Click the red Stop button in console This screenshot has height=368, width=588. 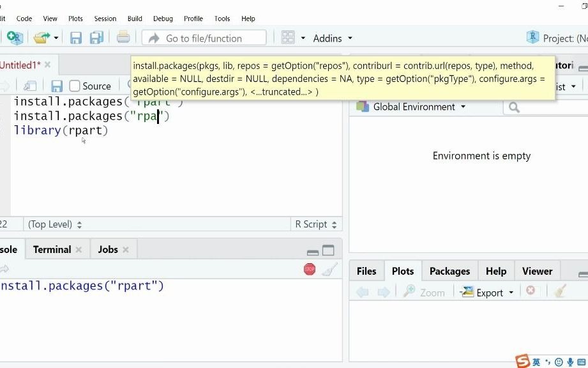(310, 270)
